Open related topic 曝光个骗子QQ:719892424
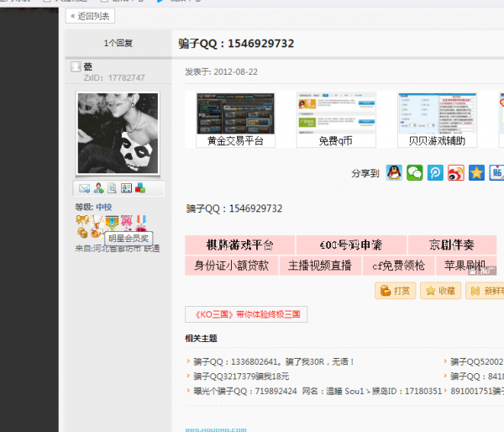The image size is (504, 432). click(318, 391)
